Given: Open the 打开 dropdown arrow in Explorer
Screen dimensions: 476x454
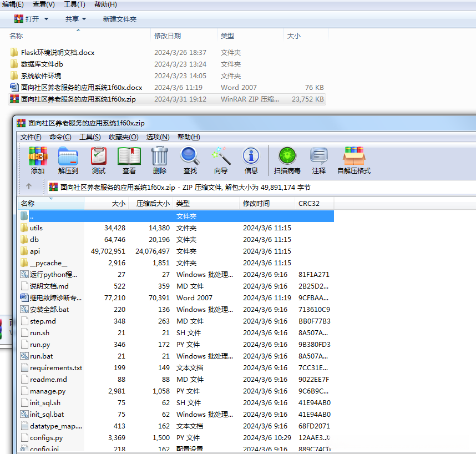Looking at the screenshot, I should point(47,19).
